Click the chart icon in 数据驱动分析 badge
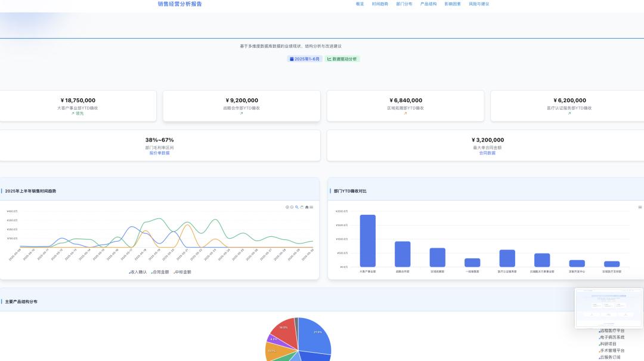This screenshot has height=361, width=644. pyautogui.click(x=329, y=59)
